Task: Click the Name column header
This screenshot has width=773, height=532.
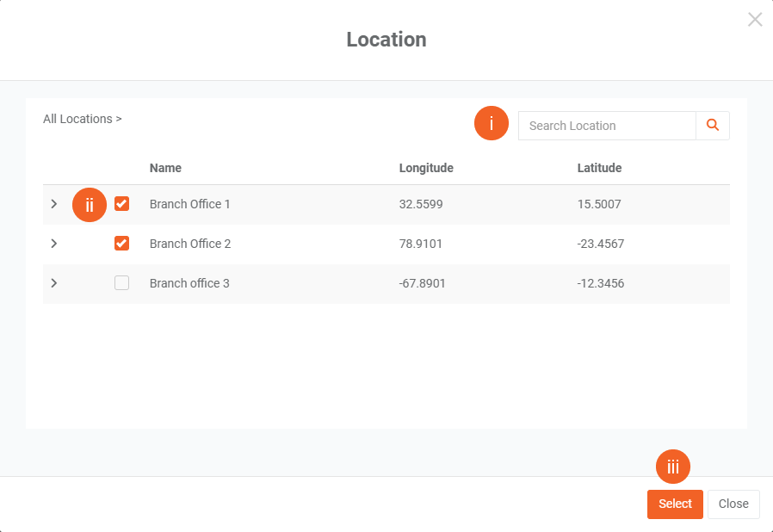Action: point(165,168)
